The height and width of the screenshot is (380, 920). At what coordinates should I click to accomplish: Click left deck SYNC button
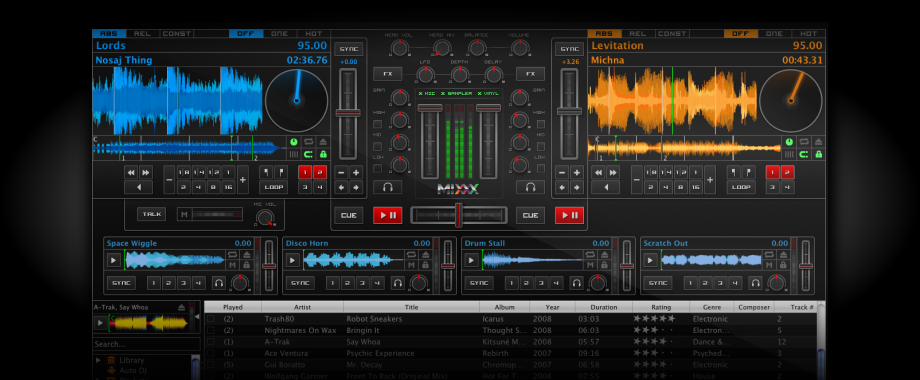pos(349,49)
